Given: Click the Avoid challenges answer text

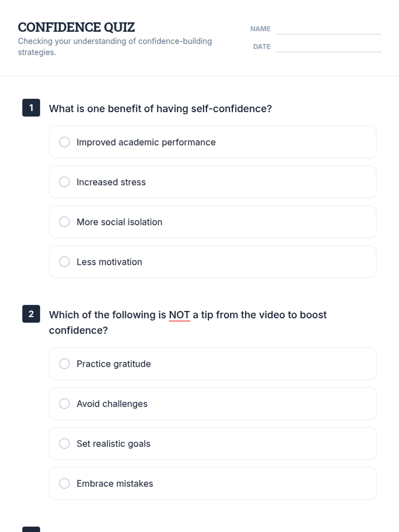Looking at the screenshot, I should tap(112, 404).
